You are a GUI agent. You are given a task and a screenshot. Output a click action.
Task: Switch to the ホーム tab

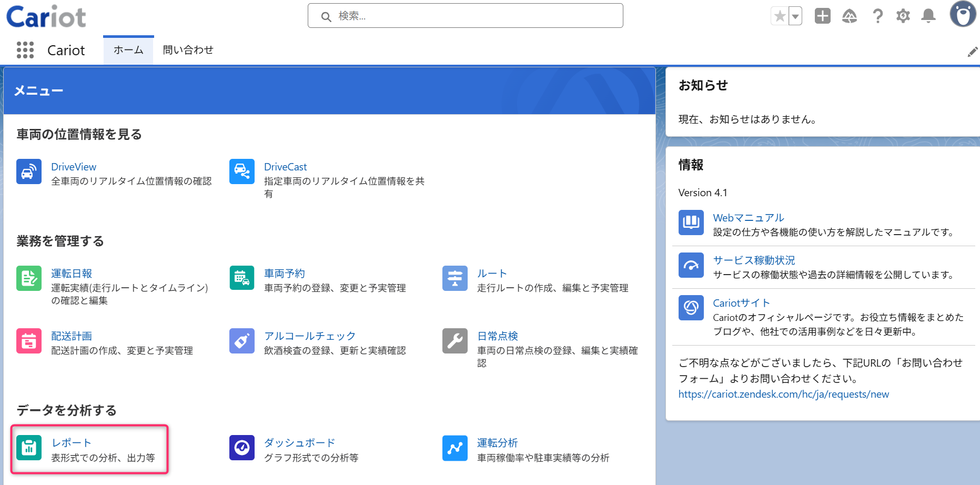coord(128,50)
